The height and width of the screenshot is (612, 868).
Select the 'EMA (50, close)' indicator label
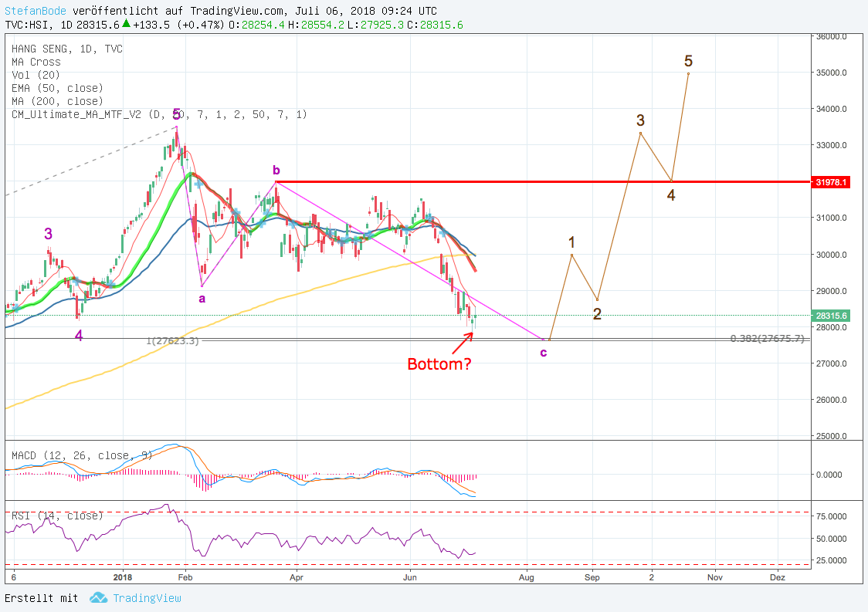point(58,88)
